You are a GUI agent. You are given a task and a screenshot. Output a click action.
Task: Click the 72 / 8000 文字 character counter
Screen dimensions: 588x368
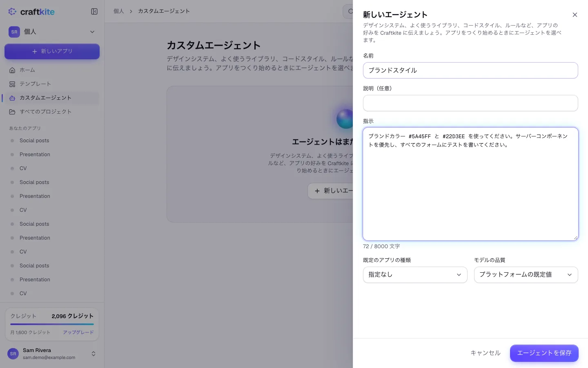point(381,247)
